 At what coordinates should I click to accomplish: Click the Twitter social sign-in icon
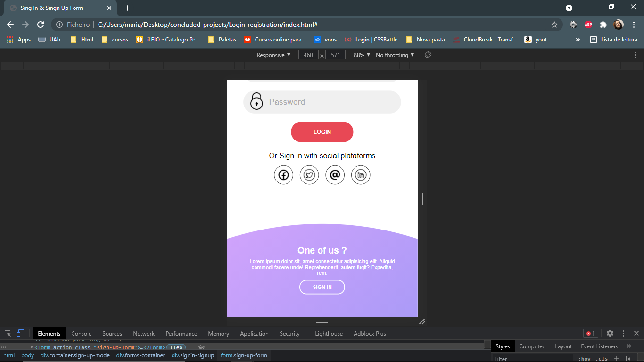click(x=309, y=175)
